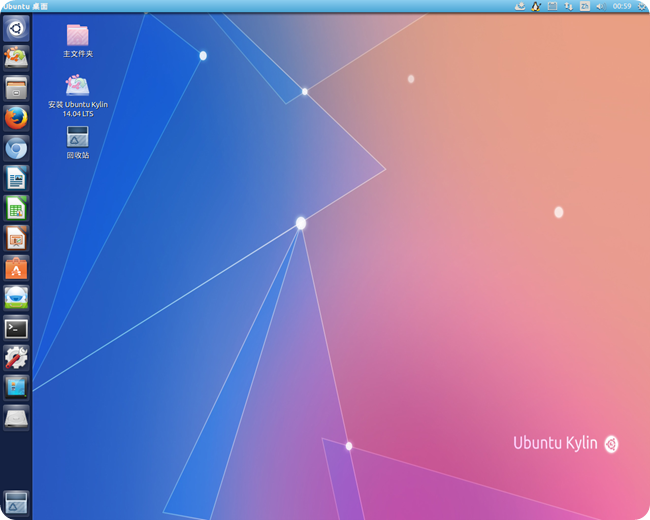Expand the volume indicator in top panel

pos(600,6)
